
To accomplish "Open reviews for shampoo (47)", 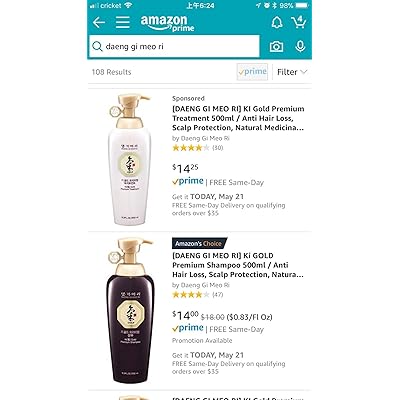I will (198, 294).
